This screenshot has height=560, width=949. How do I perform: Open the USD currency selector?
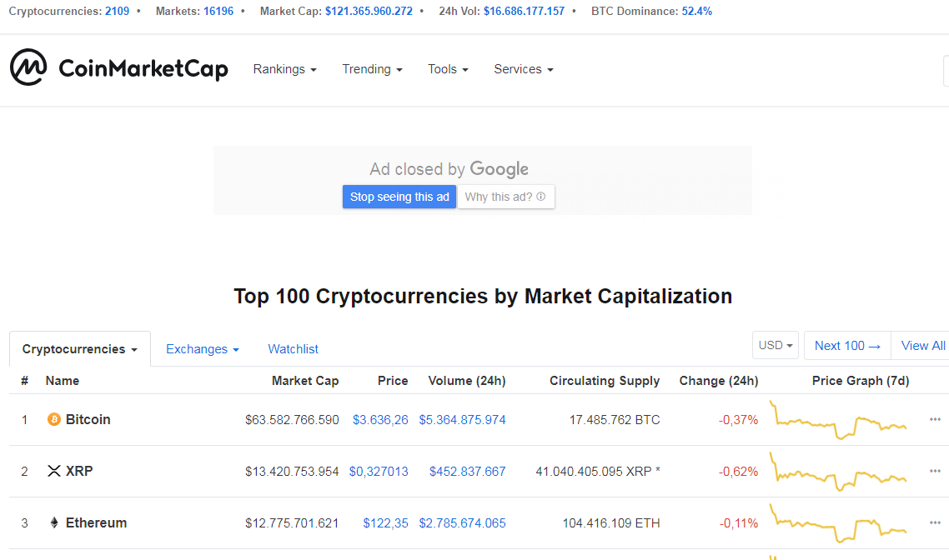coord(775,345)
